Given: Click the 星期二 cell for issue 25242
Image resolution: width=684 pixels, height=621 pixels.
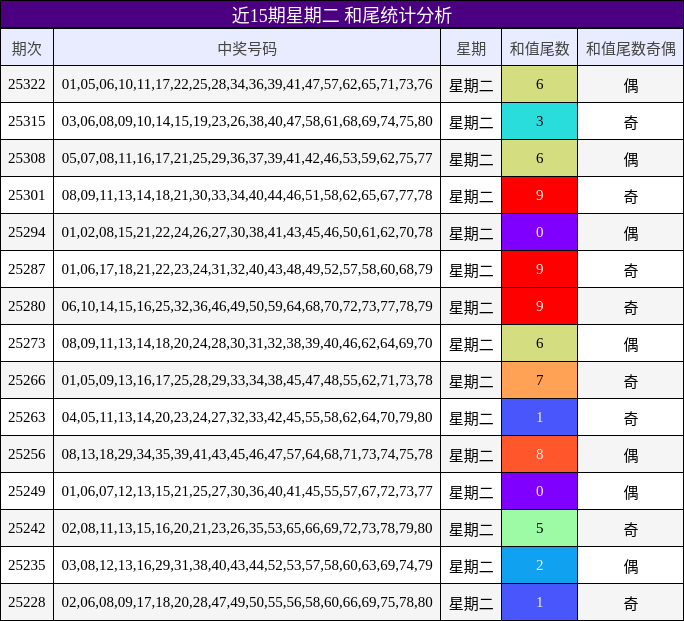Looking at the screenshot, I should pyautogui.click(x=471, y=528).
